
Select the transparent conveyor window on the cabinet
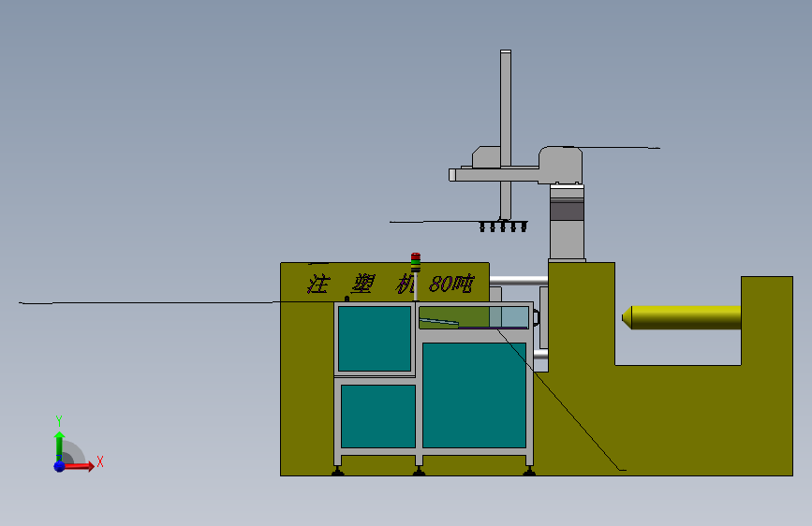474,317
